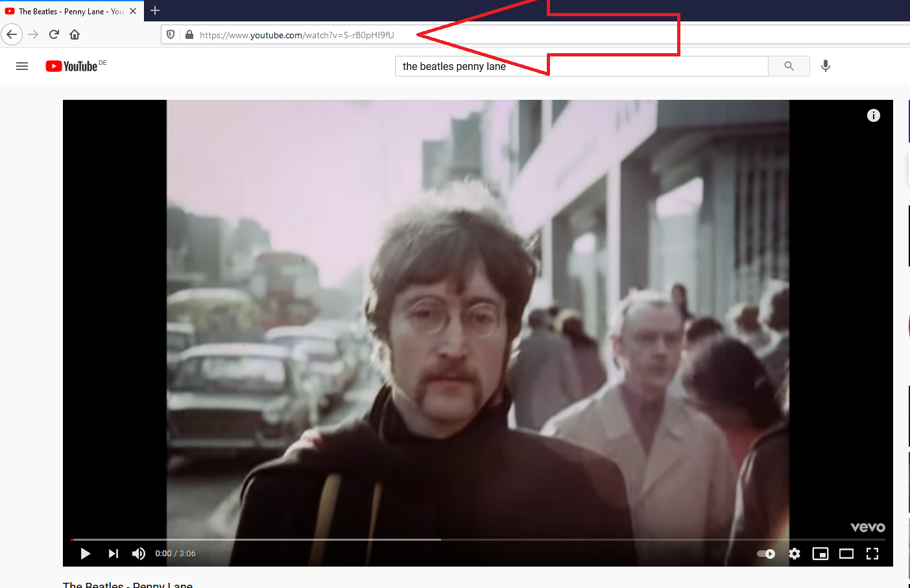
Task: Switch to theater mode
Action: tap(846, 554)
